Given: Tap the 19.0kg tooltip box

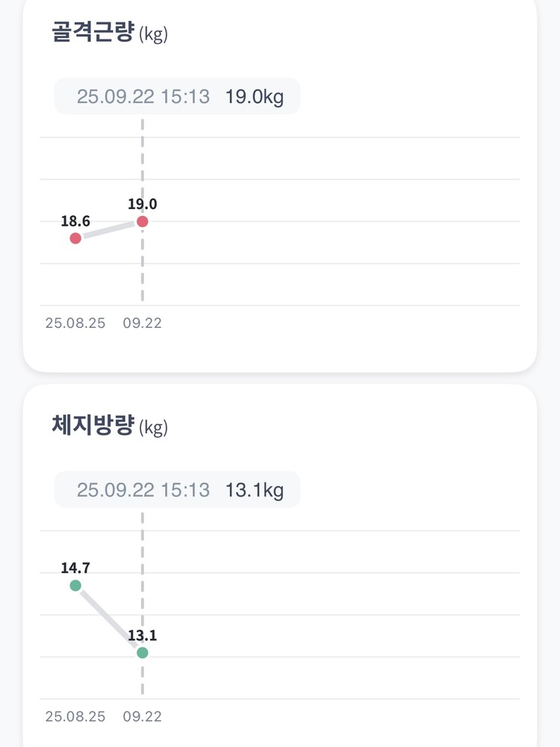Looking at the screenshot, I should pyautogui.click(x=177, y=96).
